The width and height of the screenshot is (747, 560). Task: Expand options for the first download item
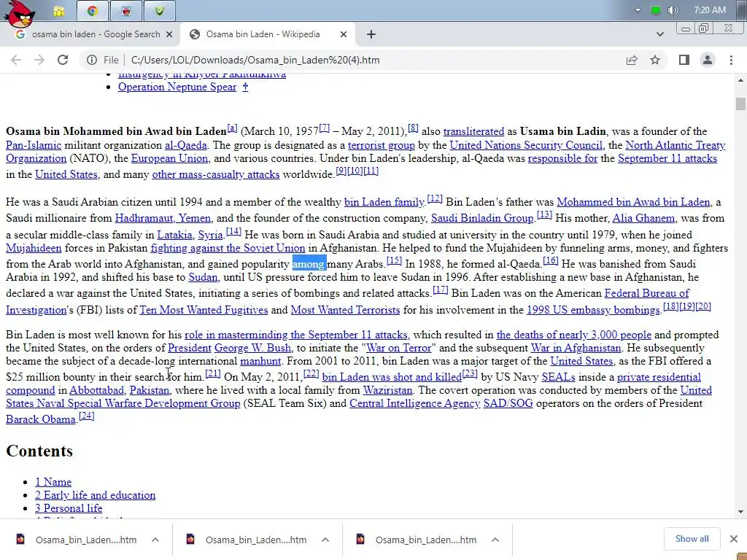155,540
